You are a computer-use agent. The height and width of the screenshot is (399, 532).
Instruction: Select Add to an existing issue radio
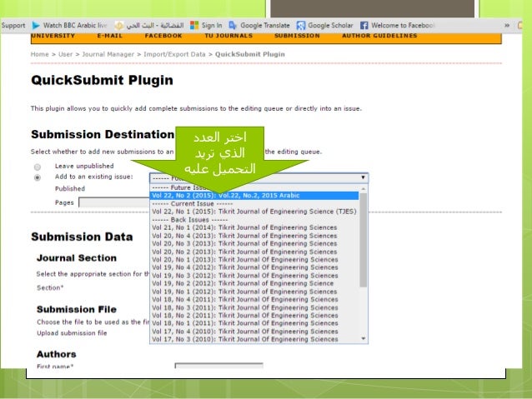click(38, 177)
